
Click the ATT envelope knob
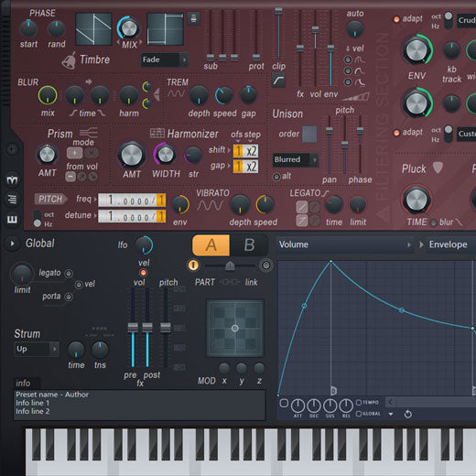pos(297,406)
